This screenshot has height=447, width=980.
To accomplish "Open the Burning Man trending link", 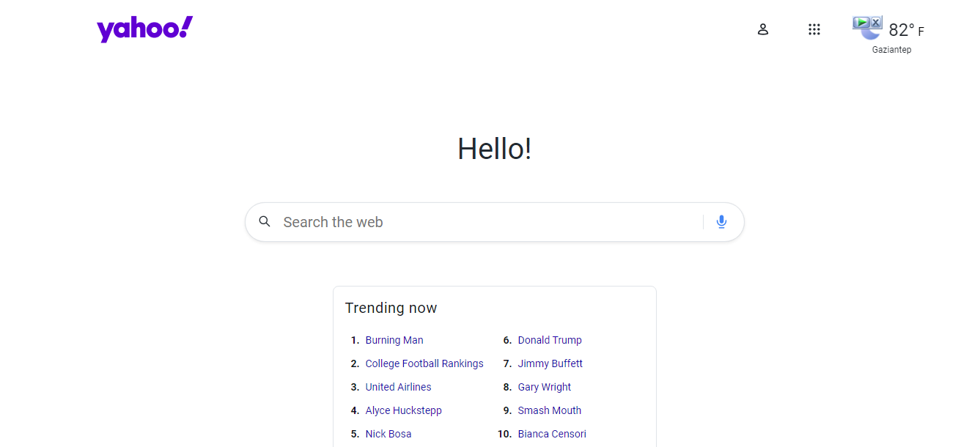I will coord(394,340).
